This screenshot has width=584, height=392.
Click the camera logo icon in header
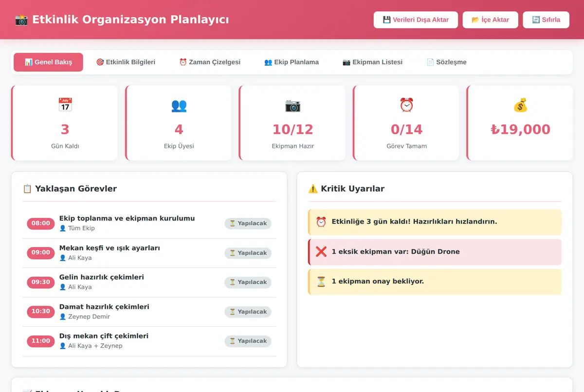click(x=21, y=20)
